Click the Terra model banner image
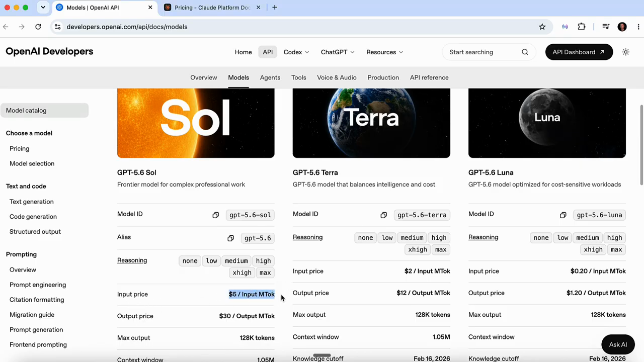 371,123
